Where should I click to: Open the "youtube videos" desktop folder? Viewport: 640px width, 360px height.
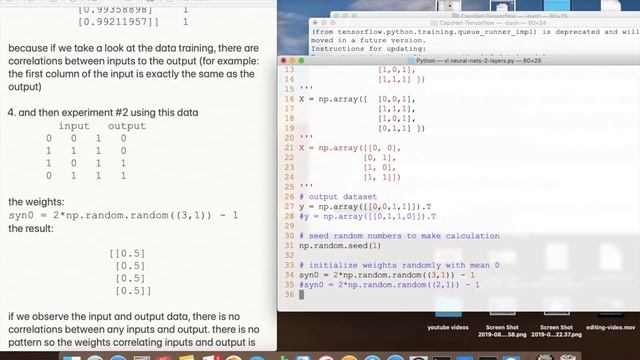click(448, 314)
